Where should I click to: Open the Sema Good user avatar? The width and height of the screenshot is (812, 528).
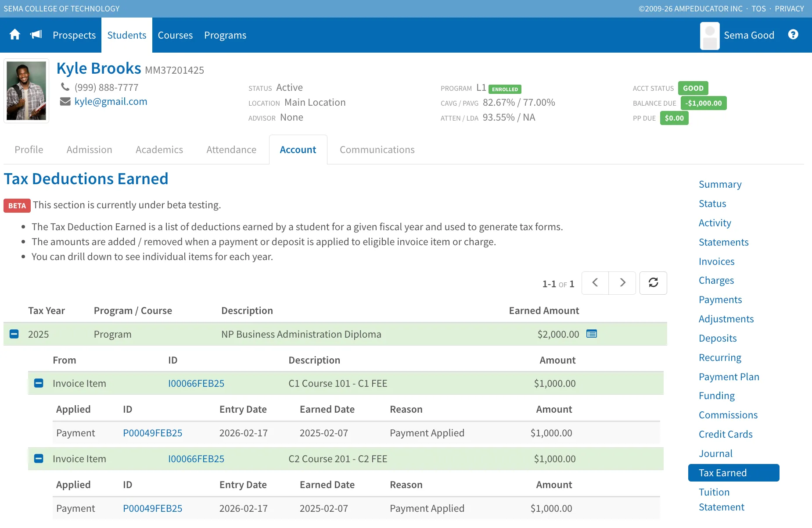(x=710, y=36)
